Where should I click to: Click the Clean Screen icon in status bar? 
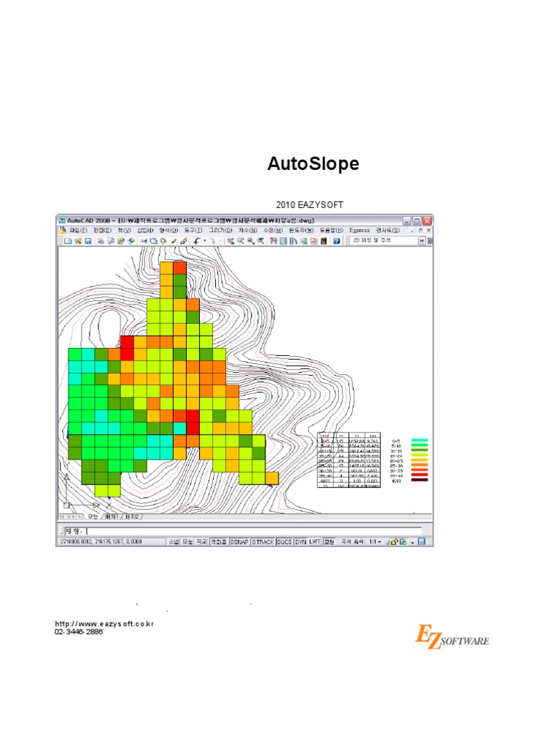[x=421, y=541]
